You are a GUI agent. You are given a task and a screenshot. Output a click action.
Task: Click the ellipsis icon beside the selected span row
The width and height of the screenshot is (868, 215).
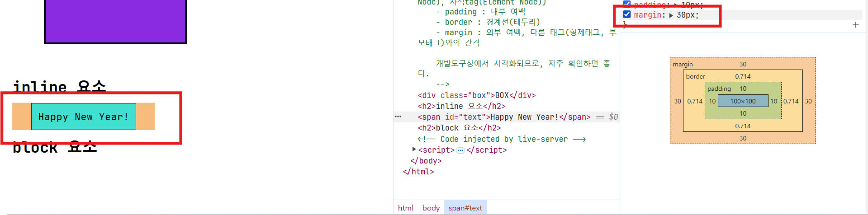pos(398,117)
